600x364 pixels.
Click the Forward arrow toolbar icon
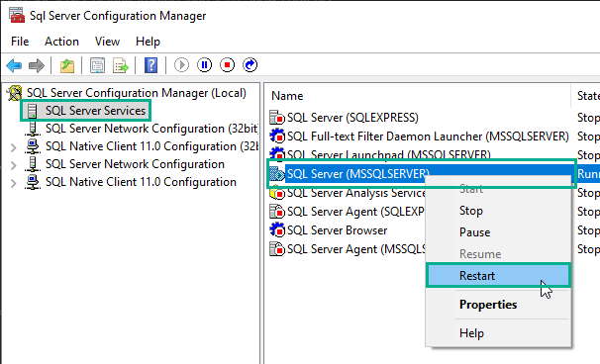click(37, 65)
